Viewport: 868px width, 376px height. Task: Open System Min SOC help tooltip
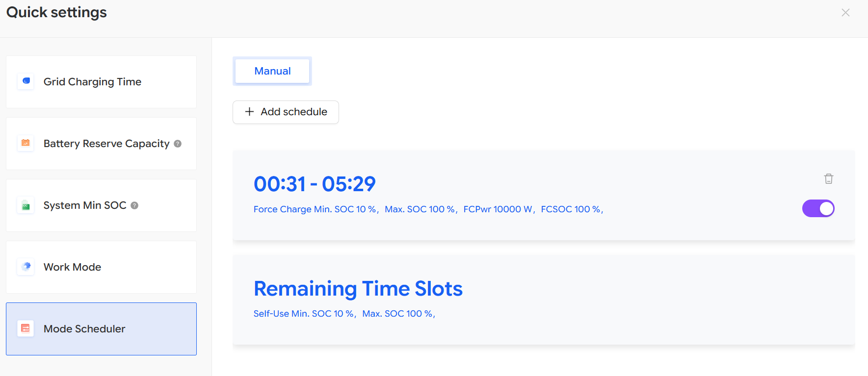pyautogui.click(x=134, y=205)
